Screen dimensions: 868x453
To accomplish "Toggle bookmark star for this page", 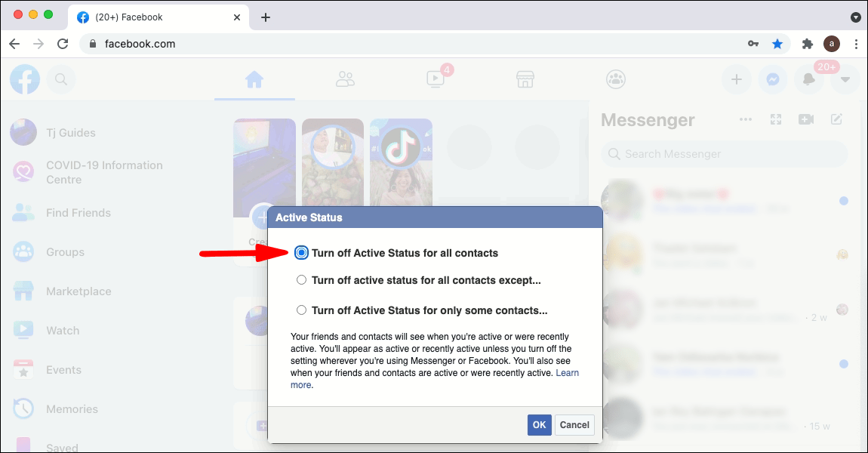I will 777,44.
